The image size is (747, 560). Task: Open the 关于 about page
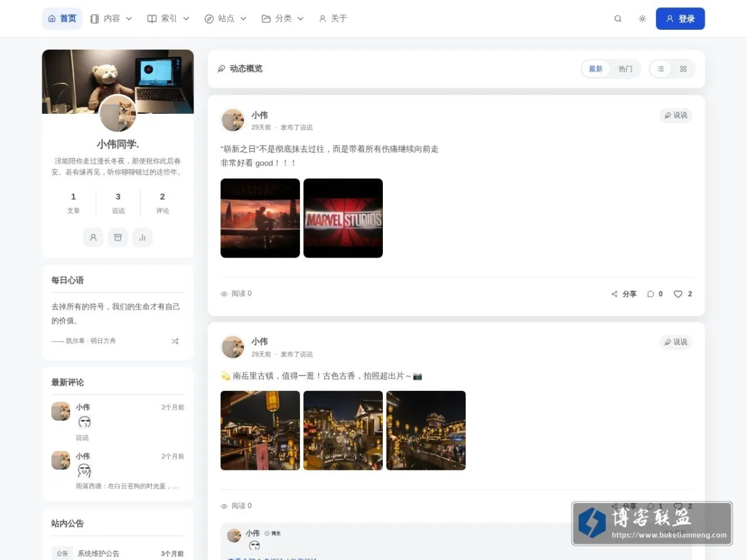pos(333,19)
